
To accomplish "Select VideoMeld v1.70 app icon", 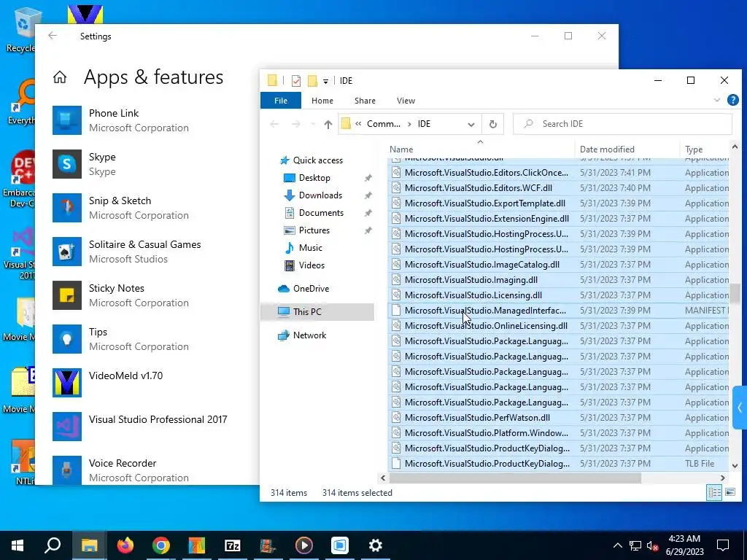I will coord(66,383).
